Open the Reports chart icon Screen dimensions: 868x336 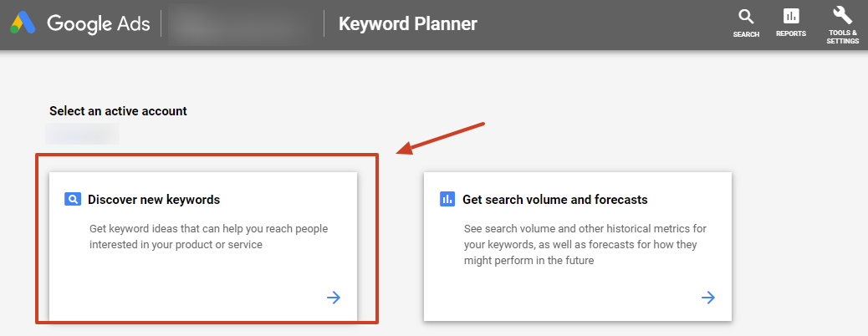pos(791,16)
